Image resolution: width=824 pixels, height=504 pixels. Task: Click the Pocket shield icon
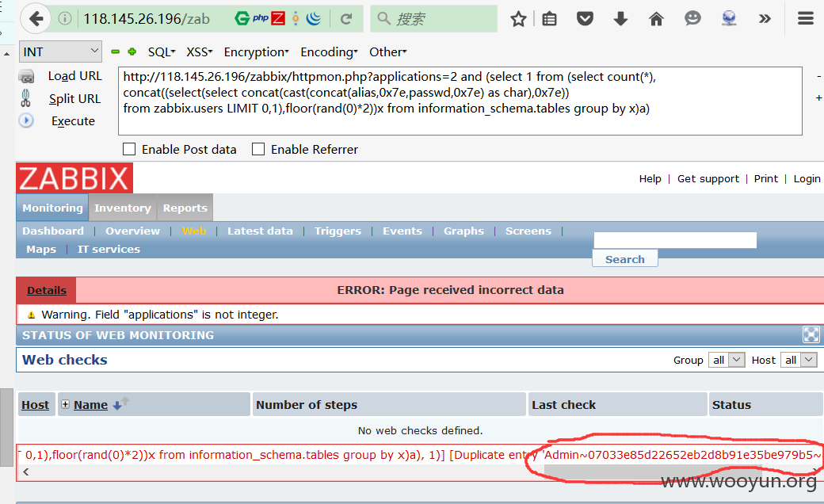pyautogui.click(x=585, y=19)
